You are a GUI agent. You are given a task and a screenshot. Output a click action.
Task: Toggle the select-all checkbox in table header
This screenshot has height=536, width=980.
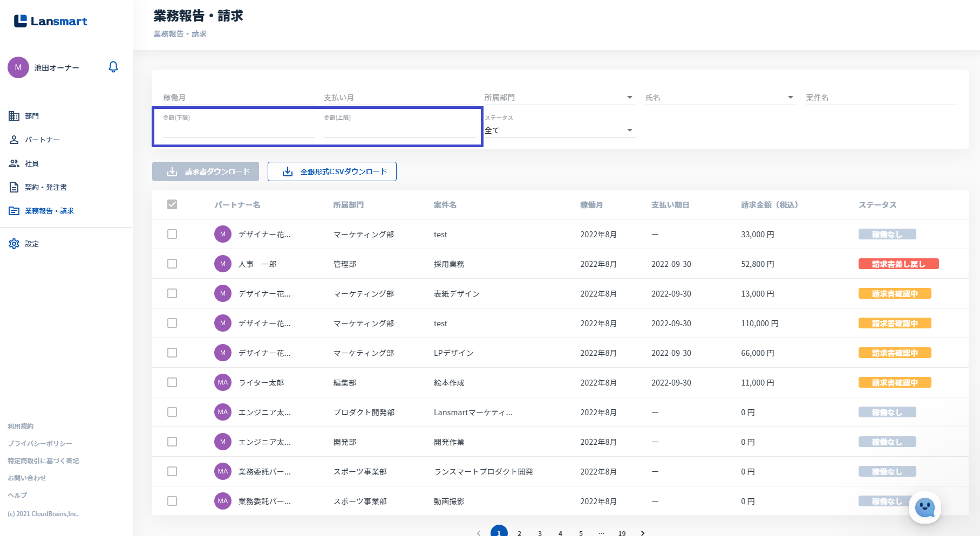[x=172, y=204]
